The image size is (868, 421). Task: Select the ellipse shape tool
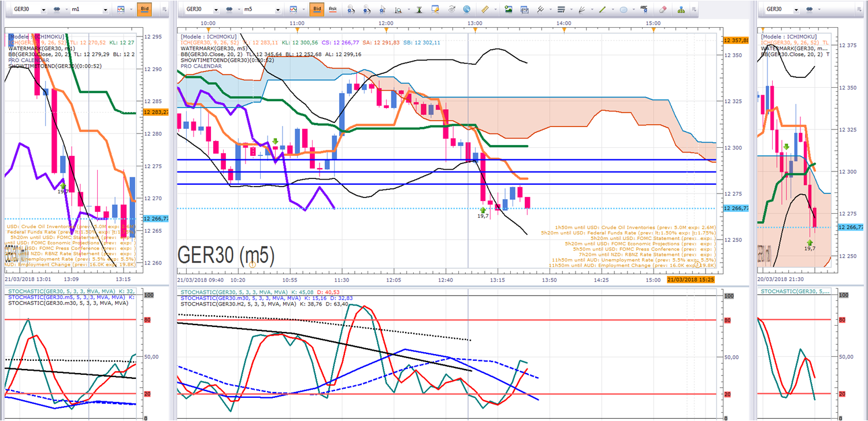click(624, 10)
